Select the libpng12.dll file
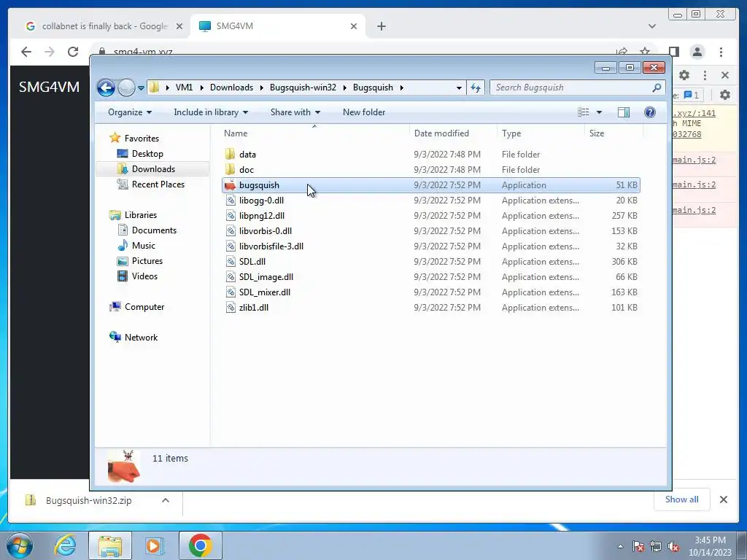 262,216
